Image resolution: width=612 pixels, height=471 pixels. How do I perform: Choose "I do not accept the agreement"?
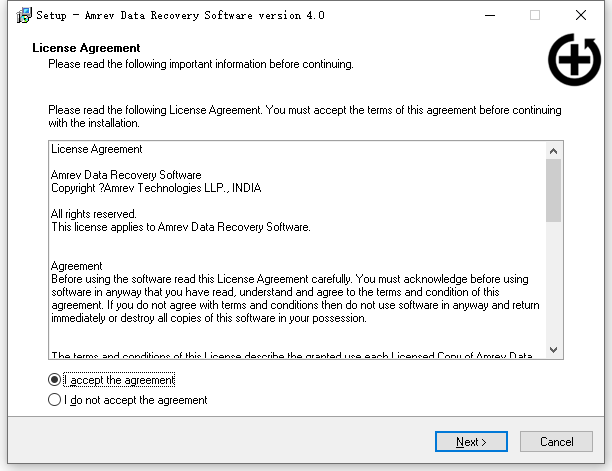(x=54, y=400)
